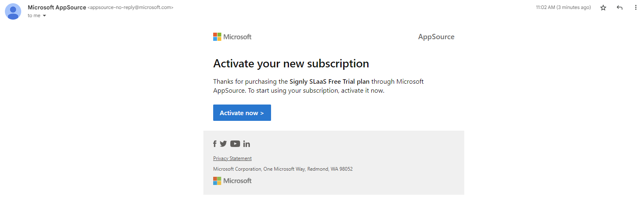Star this email from Microsoft AppSource
644x207 pixels.
[x=603, y=8]
